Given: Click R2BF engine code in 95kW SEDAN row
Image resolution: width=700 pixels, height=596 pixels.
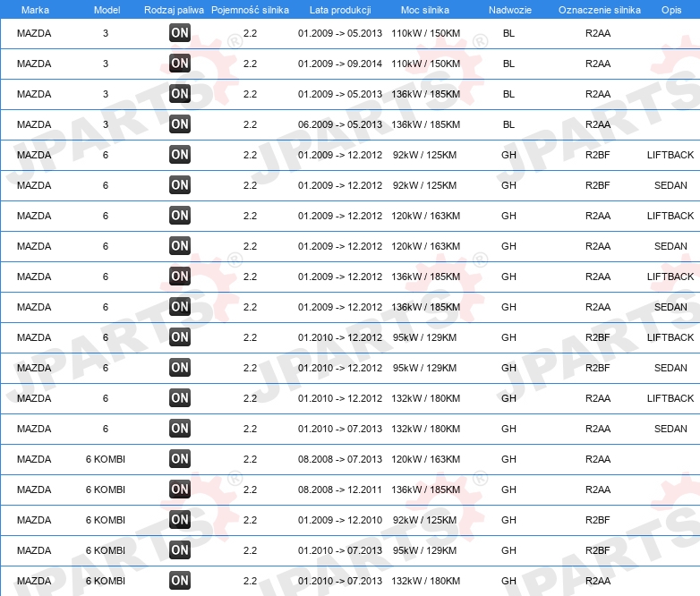Looking at the screenshot, I should coord(597,368).
